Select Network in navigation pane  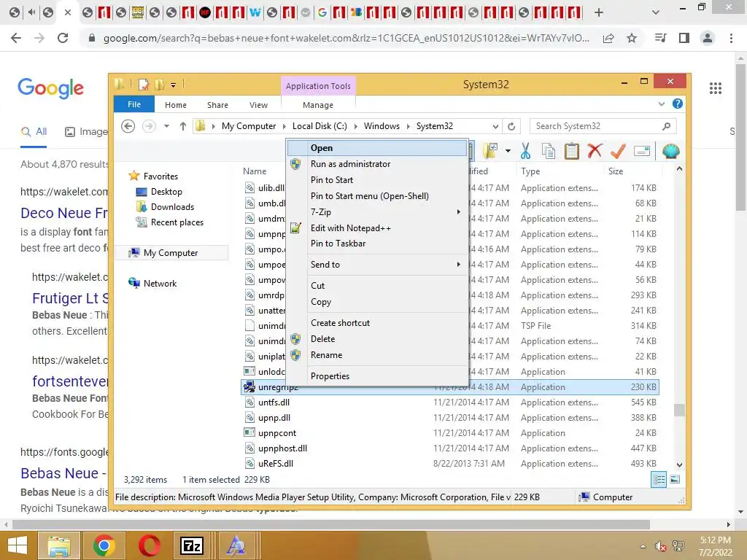click(x=152, y=284)
